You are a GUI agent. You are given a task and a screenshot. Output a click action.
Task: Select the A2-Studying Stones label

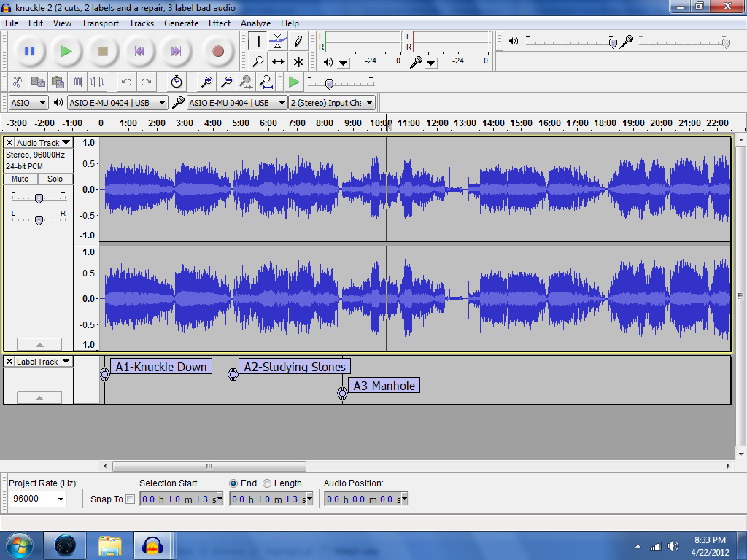(295, 367)
